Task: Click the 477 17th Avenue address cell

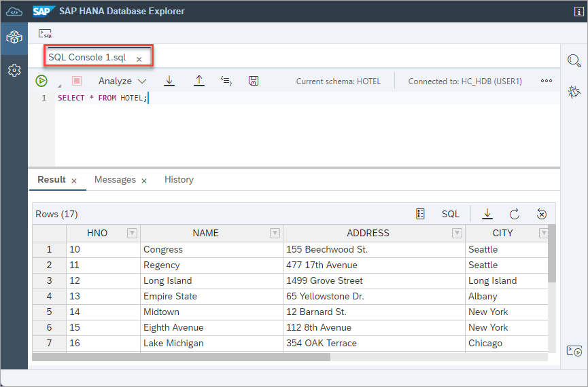Action: pos(374,265)
